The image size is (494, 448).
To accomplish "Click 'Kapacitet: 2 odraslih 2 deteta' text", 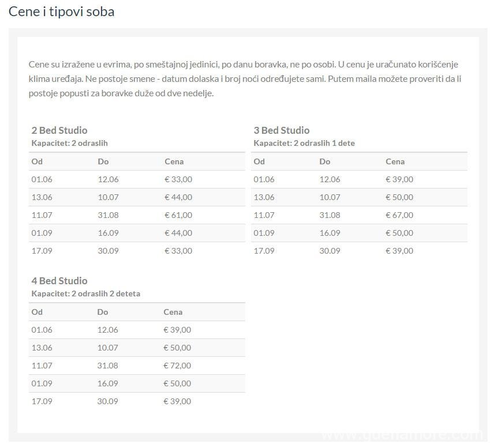I will pyautogui.click(x=85, y=293).
